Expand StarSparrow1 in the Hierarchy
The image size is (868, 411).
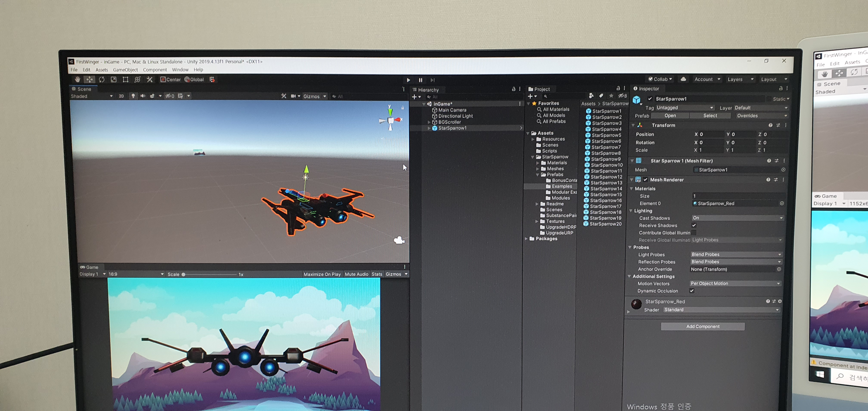(429, 128)
